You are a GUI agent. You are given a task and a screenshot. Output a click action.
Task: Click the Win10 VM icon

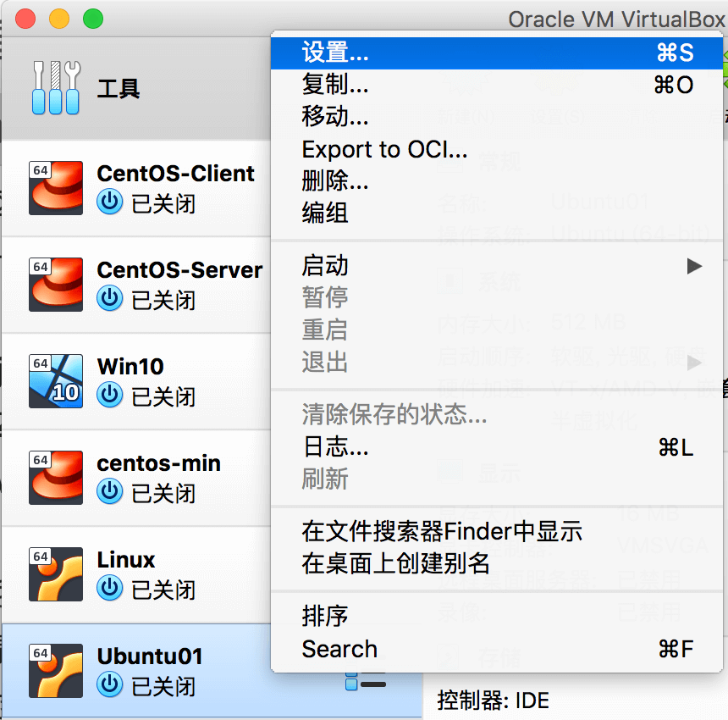[56, 381]
